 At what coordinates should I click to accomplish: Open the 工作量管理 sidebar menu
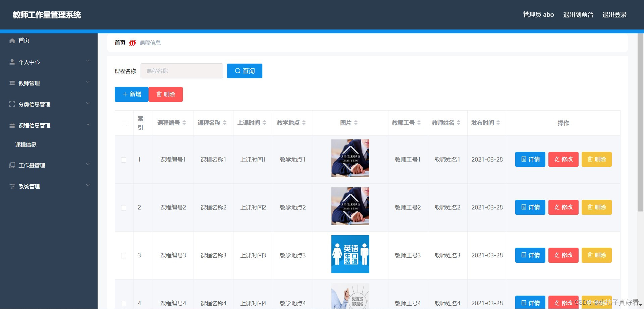[x=49, y=165]
